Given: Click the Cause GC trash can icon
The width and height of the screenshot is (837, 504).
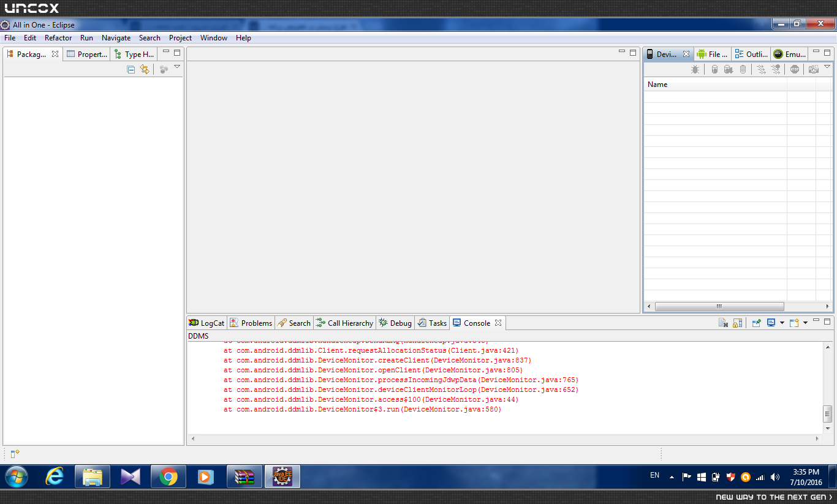Looking at the screenshot, I should click(743, 69).
